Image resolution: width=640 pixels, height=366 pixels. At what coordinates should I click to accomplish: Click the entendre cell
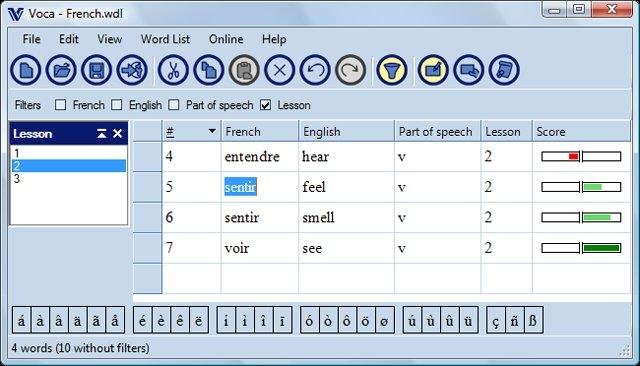(260, 157)
